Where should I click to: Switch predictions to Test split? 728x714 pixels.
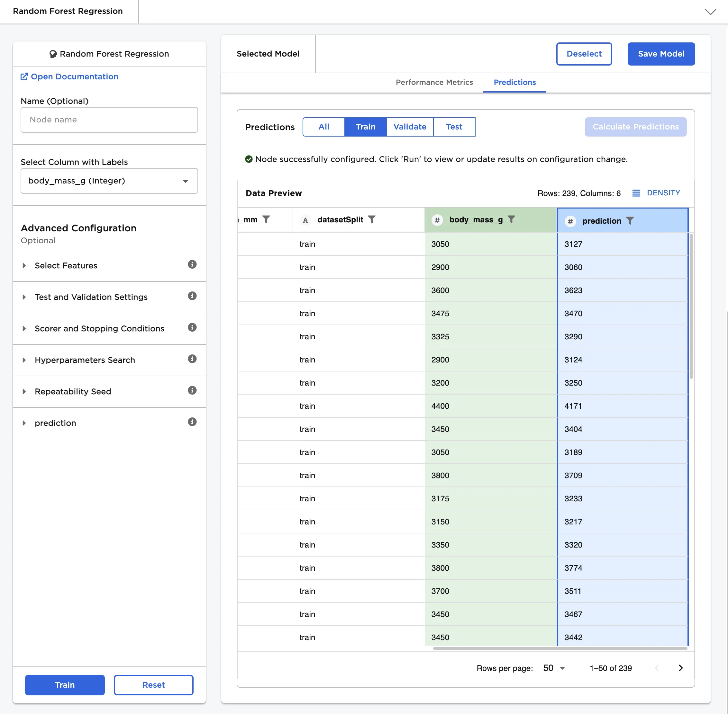pyautogui.click(x=454, y=127)
